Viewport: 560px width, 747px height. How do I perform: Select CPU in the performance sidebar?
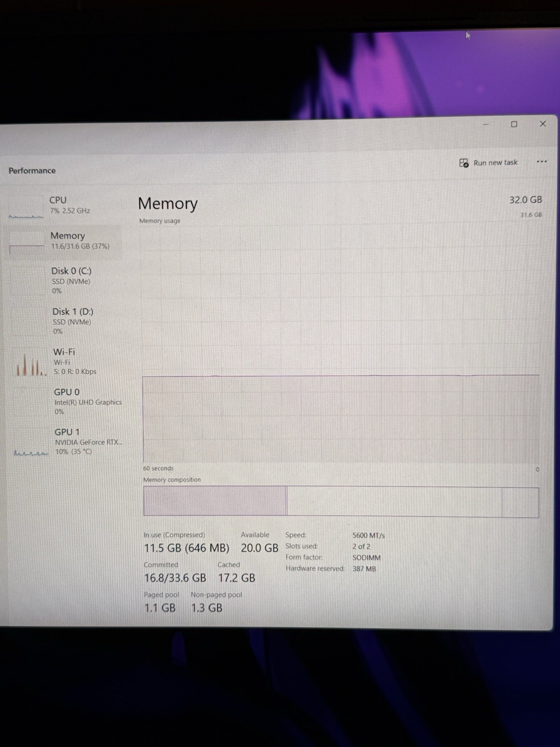pyautogui.click(x=64, y=205)
